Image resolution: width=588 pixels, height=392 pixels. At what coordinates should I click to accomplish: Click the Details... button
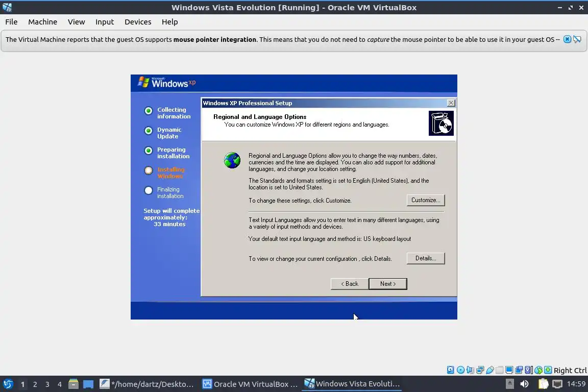coord(426,258)
